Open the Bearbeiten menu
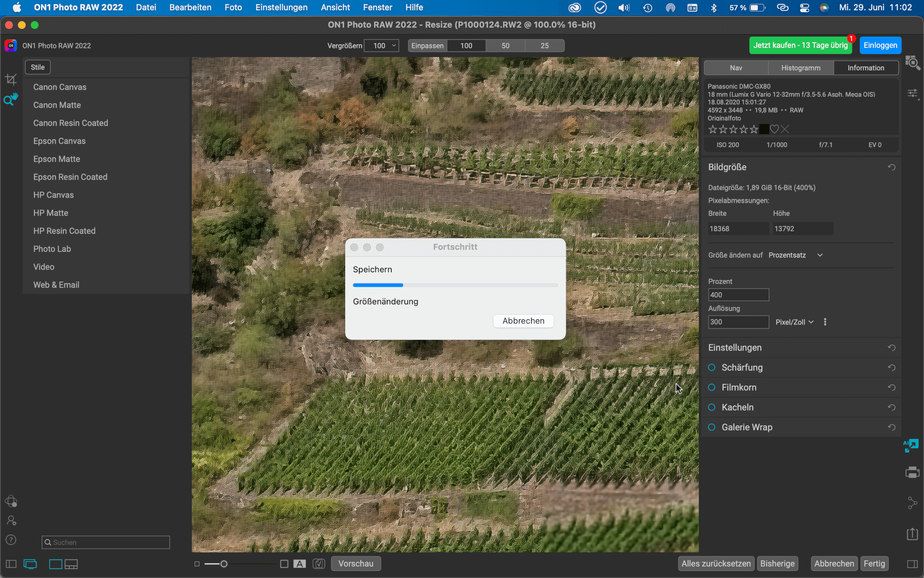924x578 pixels. pos(190,7)
